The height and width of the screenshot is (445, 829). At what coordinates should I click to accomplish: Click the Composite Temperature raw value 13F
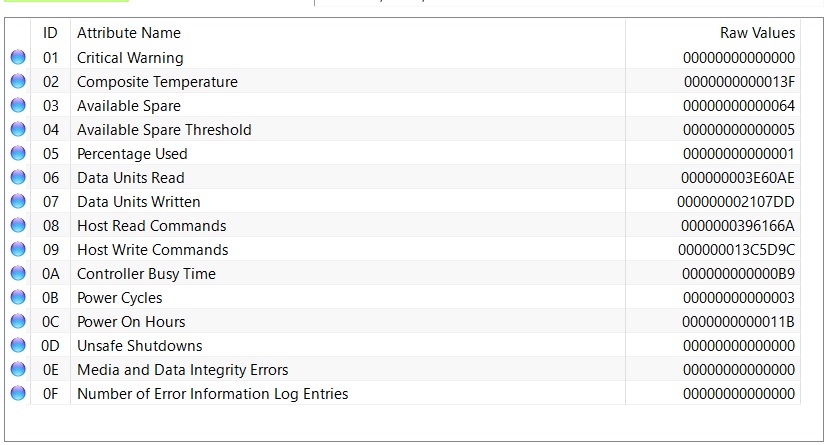pyautogui.click(x=739, y=82)
